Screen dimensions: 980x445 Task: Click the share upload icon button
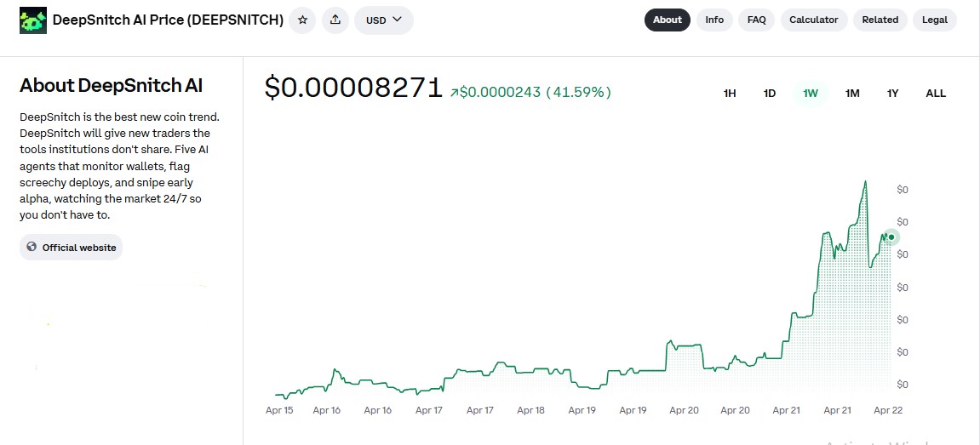tap(335, 20)
